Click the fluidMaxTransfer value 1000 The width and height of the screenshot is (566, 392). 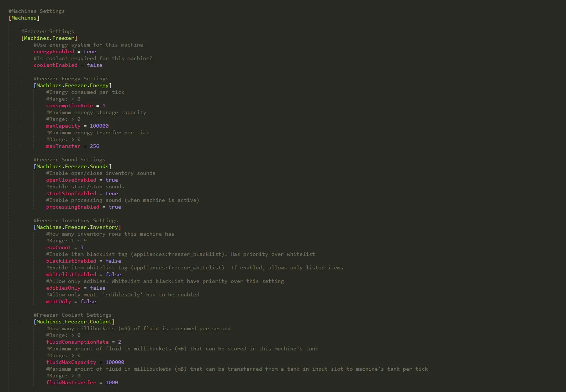[112, 382]
